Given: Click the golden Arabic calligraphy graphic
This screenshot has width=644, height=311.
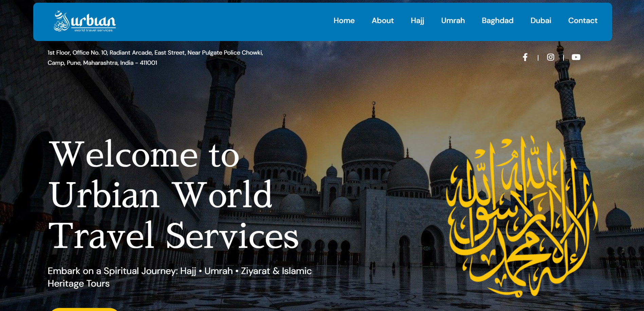Looking at the screenshot, I should pyautogui.click(x=521, y=217).
